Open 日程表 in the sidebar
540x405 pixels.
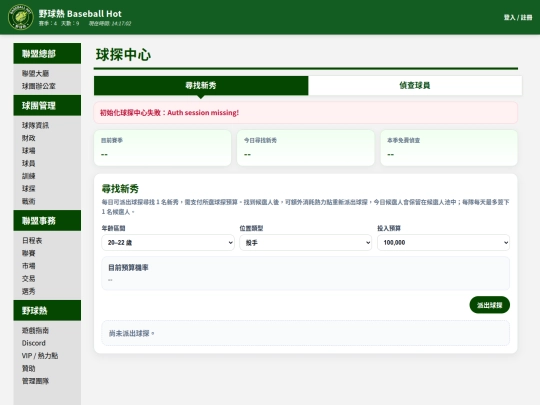32,240
